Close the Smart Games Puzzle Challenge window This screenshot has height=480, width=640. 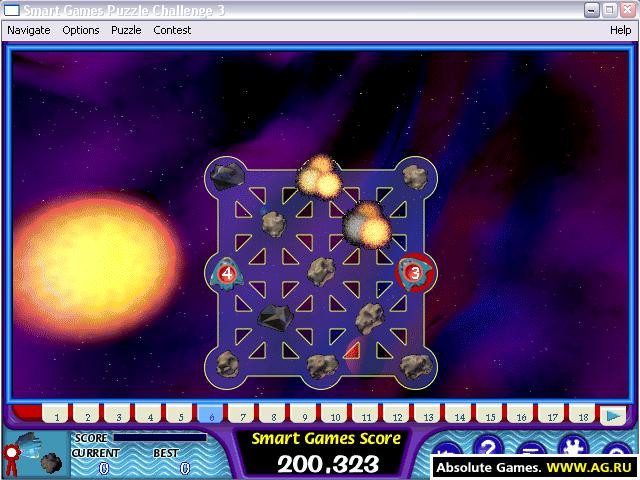click(628, 10)
